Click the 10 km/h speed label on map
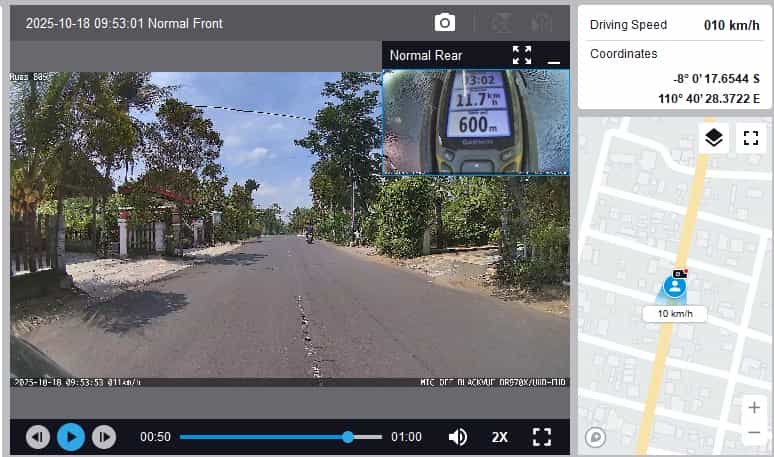 (675, 313)
